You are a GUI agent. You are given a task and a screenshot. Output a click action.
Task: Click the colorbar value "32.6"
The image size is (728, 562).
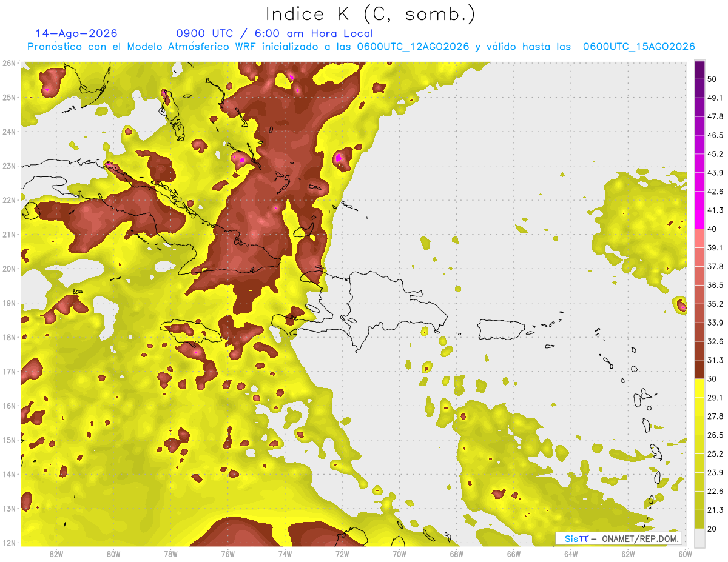(x=715, y=341)
